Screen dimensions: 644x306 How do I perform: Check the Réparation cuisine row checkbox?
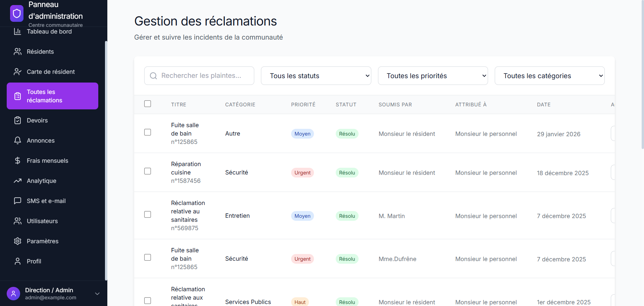pyautogui.click(x=148, y=171)
